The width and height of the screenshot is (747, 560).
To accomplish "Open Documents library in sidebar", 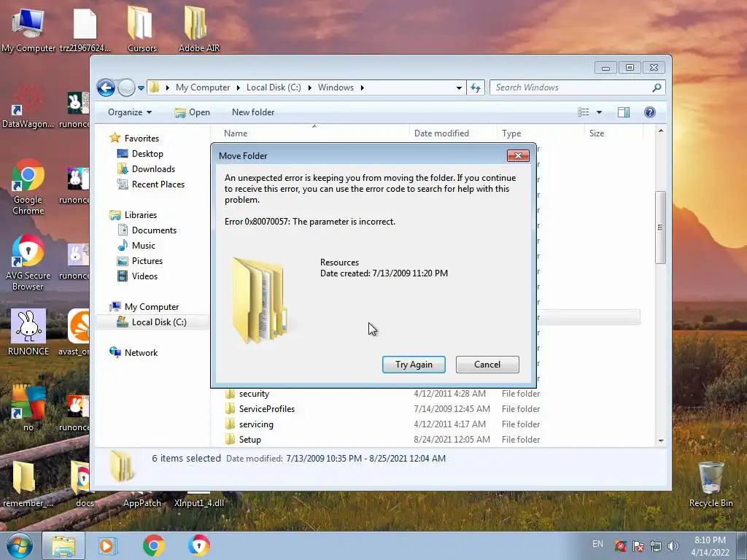I will [147, 230].
